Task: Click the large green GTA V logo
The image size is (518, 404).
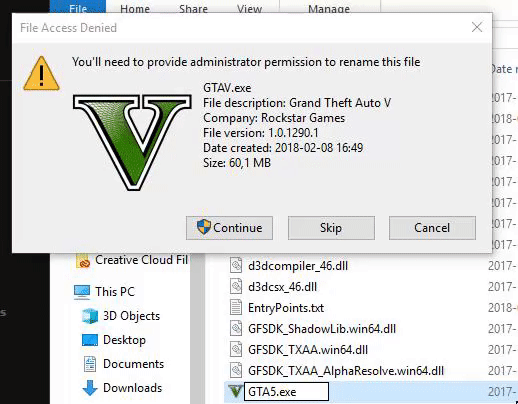Action: tap(132, 142)
